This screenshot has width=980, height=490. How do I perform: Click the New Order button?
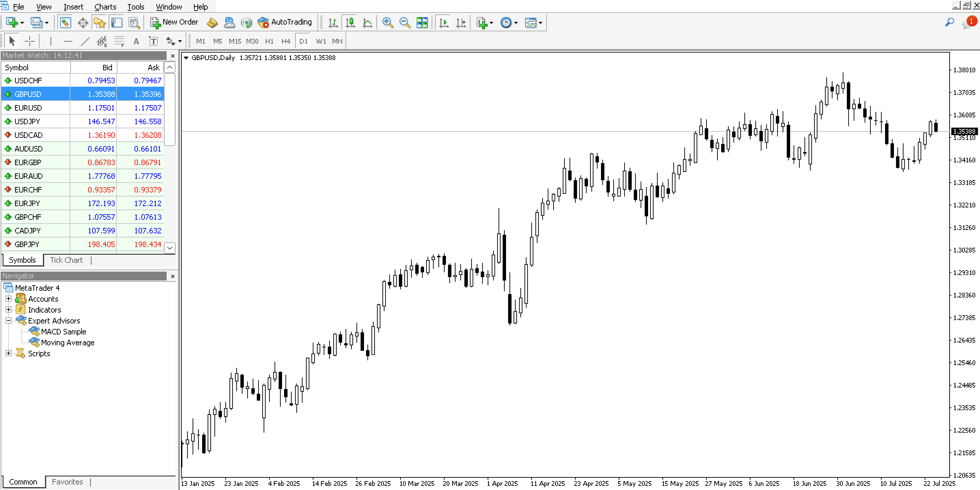pyautogui.click(x=174, y=22)
